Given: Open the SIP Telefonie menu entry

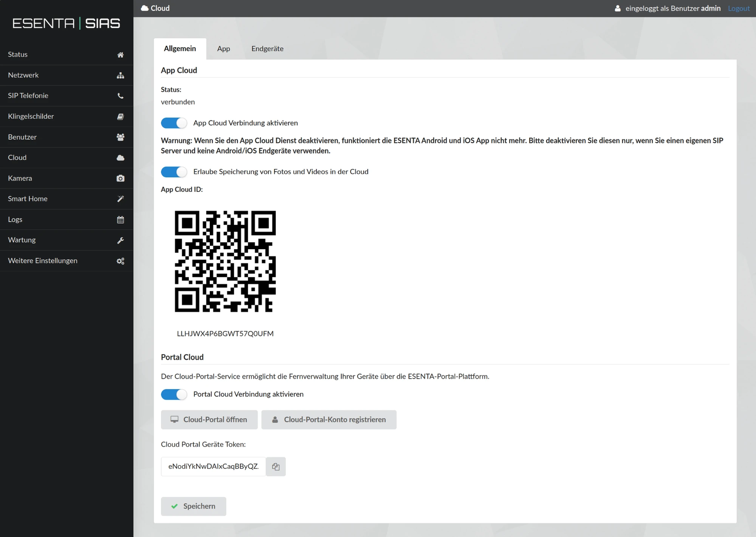Looking at the screenshot, I should (67, 96).
